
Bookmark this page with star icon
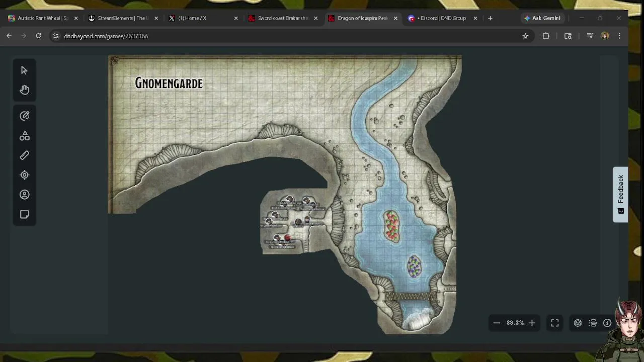coord(525,36)
